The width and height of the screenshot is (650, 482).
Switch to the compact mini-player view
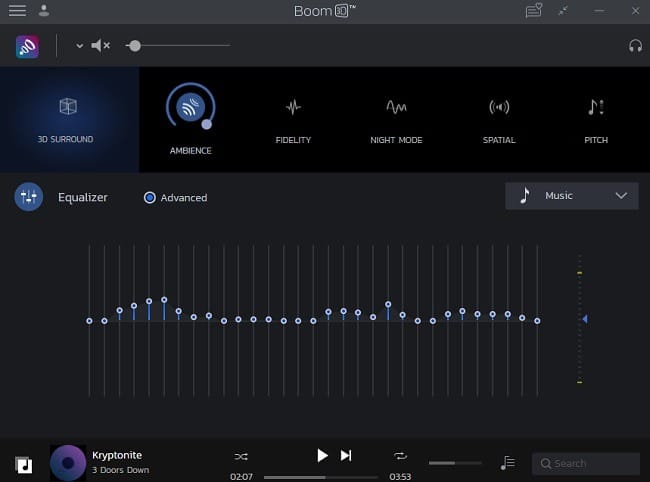(563, 11)
